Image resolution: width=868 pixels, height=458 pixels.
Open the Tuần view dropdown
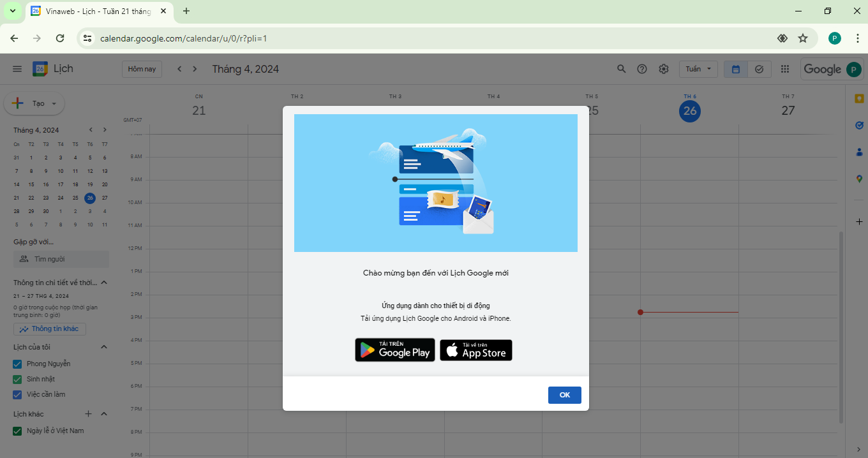(698, 69)
